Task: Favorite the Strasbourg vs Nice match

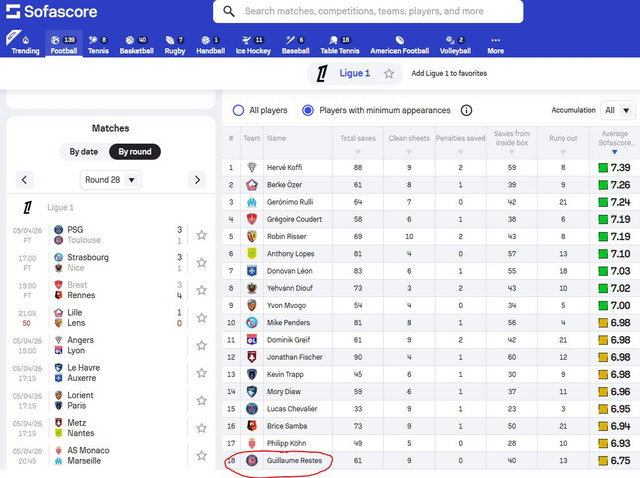Action: point(201,263)
